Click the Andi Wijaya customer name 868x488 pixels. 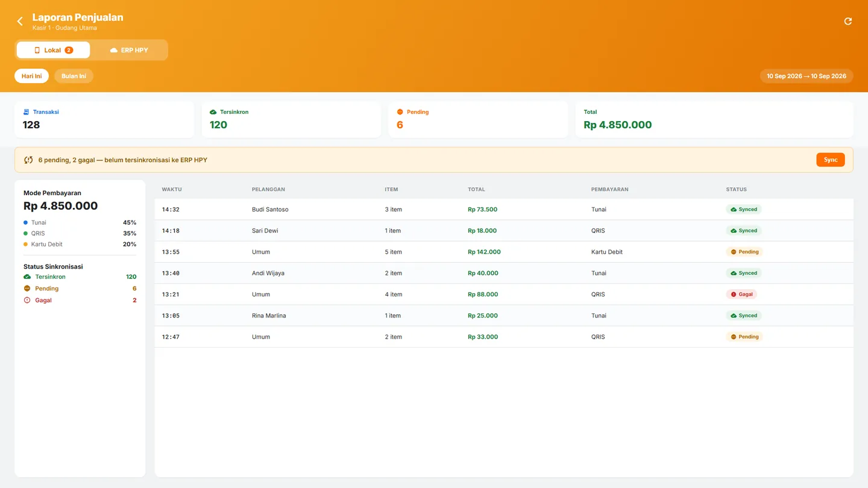pos(268,273)
